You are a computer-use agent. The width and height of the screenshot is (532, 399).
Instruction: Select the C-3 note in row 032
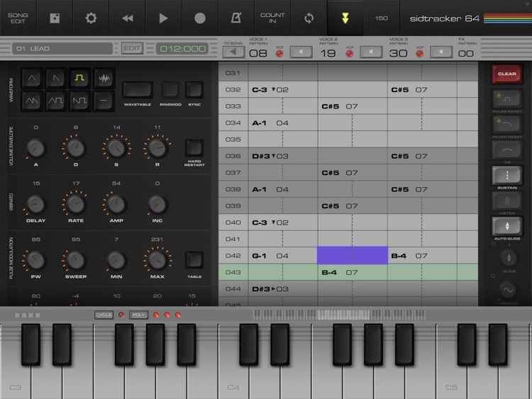pos(260,89)
